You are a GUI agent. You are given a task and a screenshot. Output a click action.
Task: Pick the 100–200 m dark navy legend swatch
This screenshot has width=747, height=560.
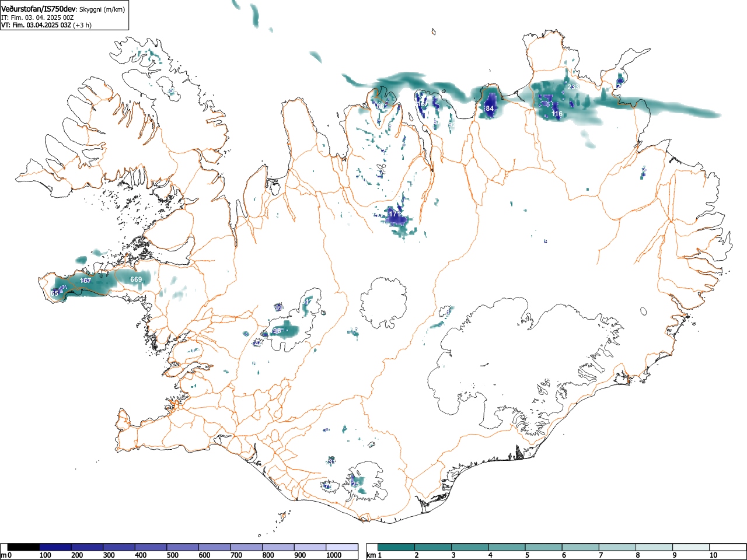tap(55, 547)
